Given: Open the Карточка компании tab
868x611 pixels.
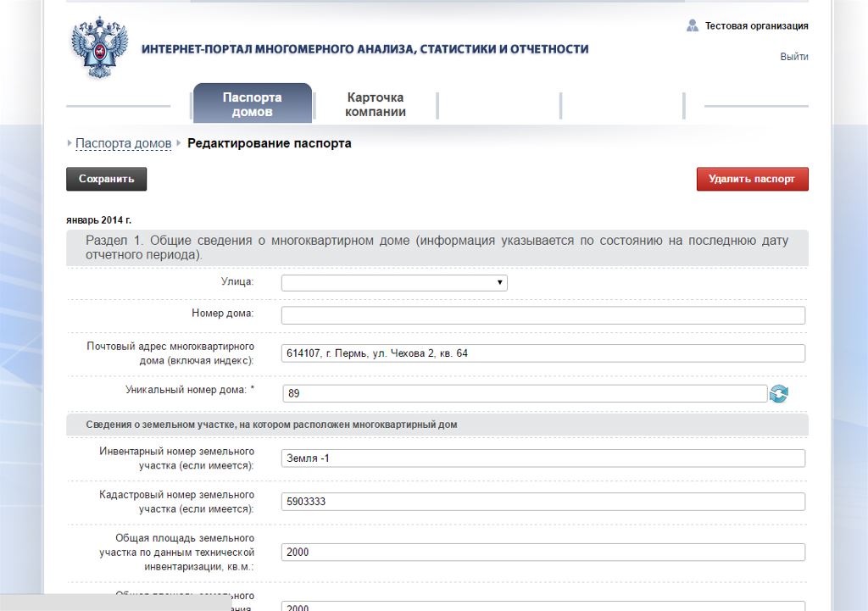Looking at the screenshot, I should (375, 104).
